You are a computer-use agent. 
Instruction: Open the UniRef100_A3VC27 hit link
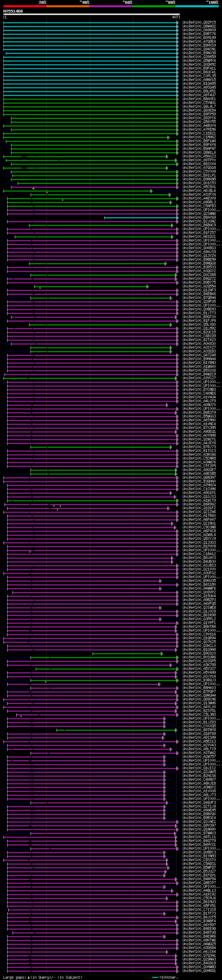pyautogui.click(x=199, y=379)
